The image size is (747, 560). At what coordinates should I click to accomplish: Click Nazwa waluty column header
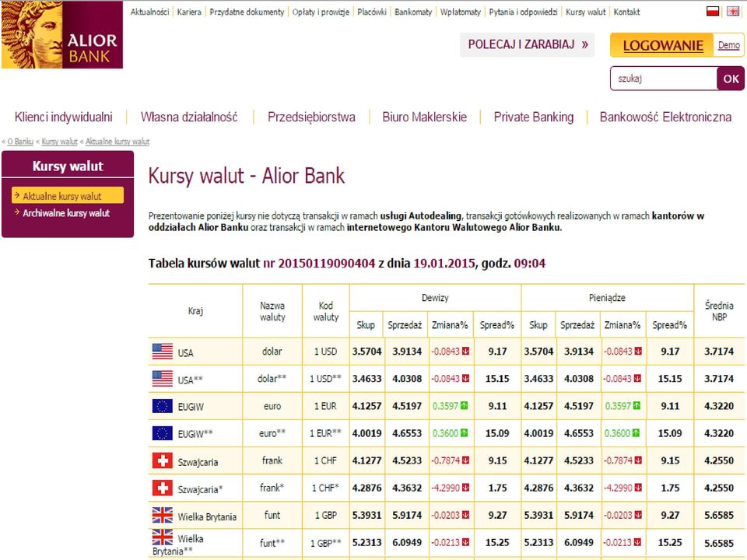(x=272, y=311)
